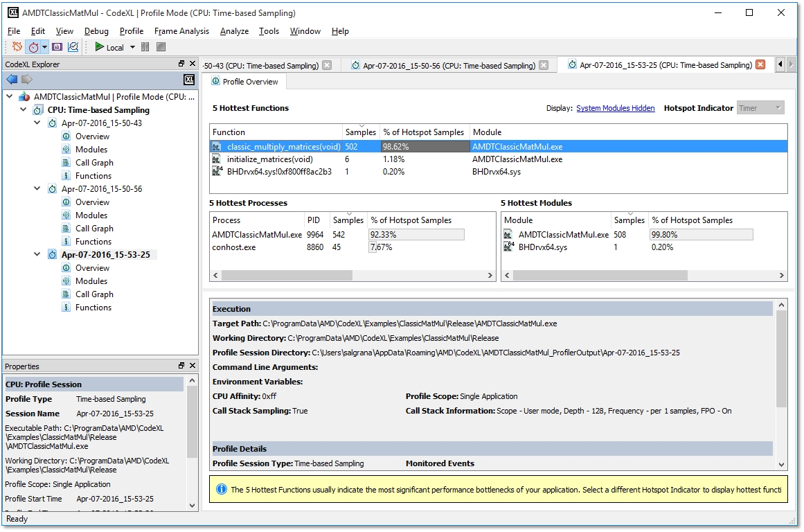The image size is (804, 532).
Task: Click the stop profiling toolbar button
Action: coord(161,47)
